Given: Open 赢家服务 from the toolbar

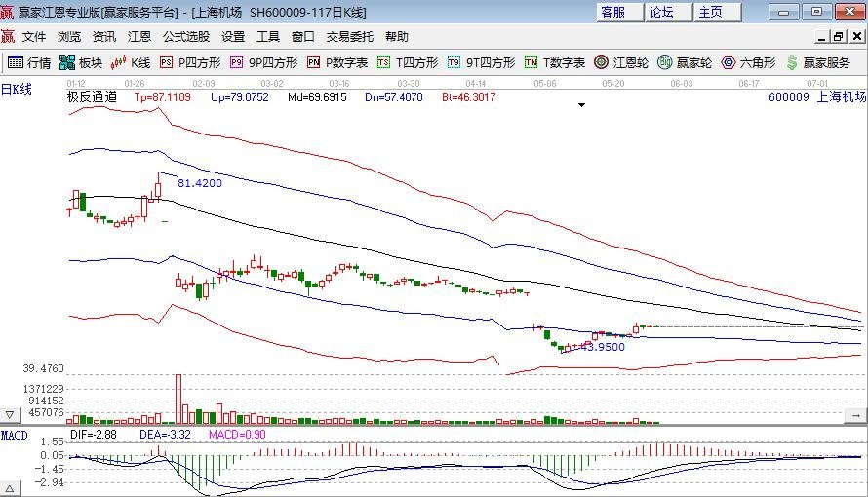Looking at the screenshot, I should click(818, 62).
